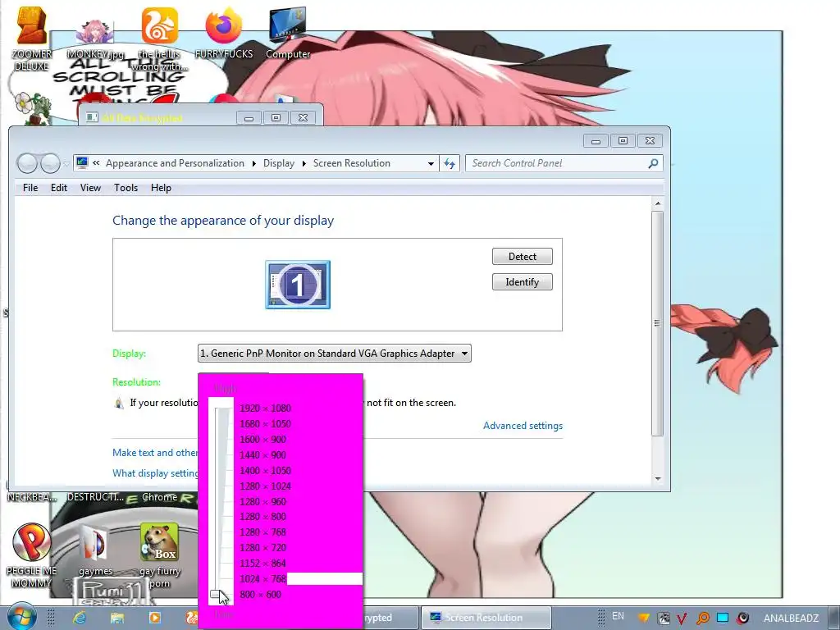Click the What display settings link
This screenshot has width=840, height=630.
[x=155, y=473]
